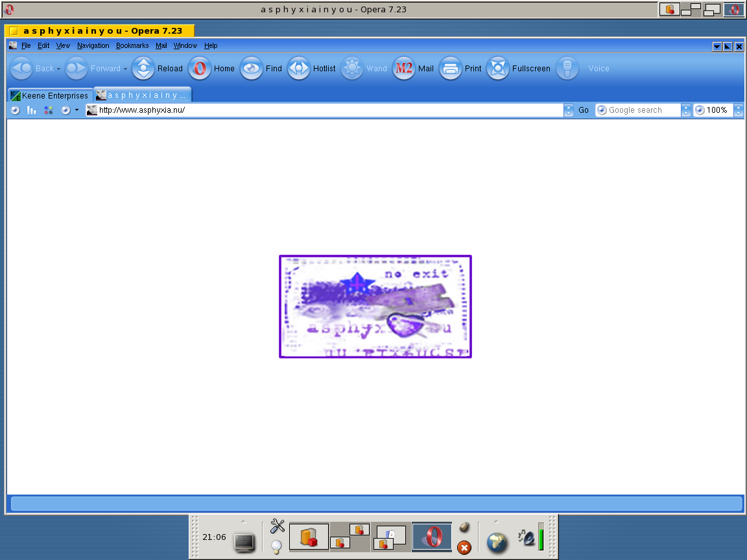Click the 21:06 clock in the panel
Viewport: 747px width, 560px height.
pos(215,537)
